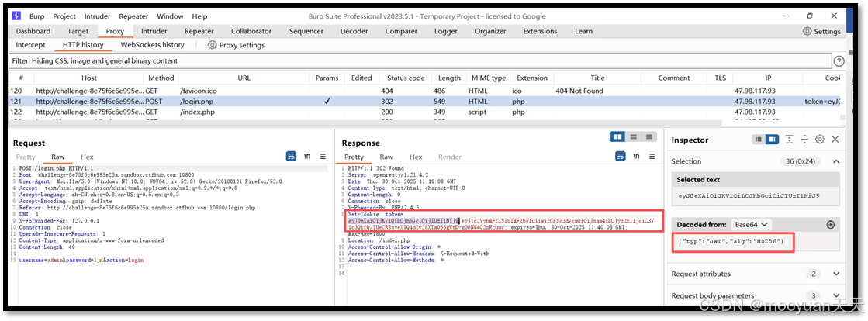Select Hex view in Request panel
Image resolution: width=868 pixels, height=321 pixels.
87,157
